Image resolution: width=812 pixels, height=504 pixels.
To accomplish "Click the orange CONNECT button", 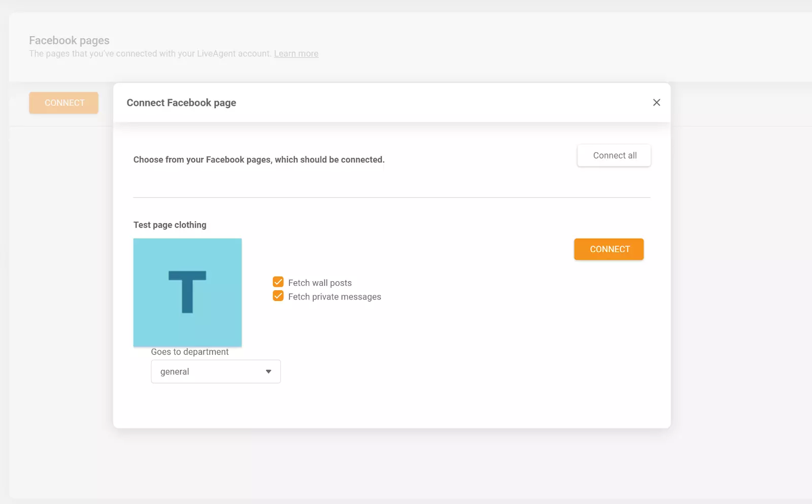I will click(608, 249).
